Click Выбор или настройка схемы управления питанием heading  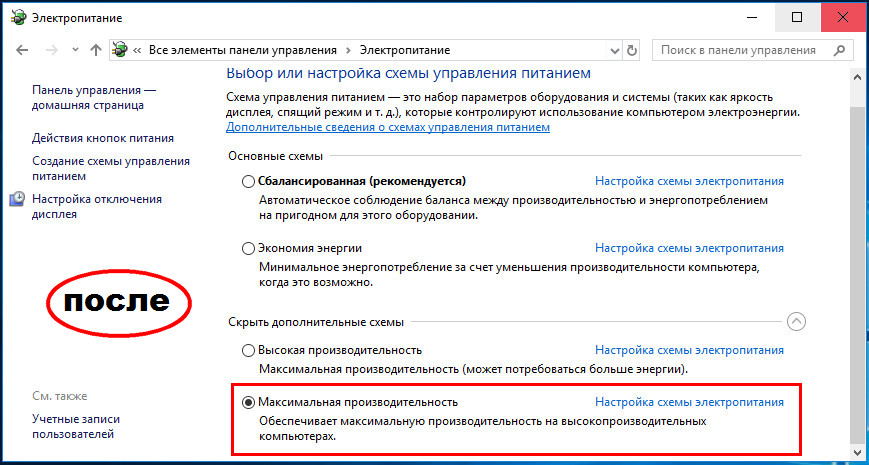pos(409,73)
